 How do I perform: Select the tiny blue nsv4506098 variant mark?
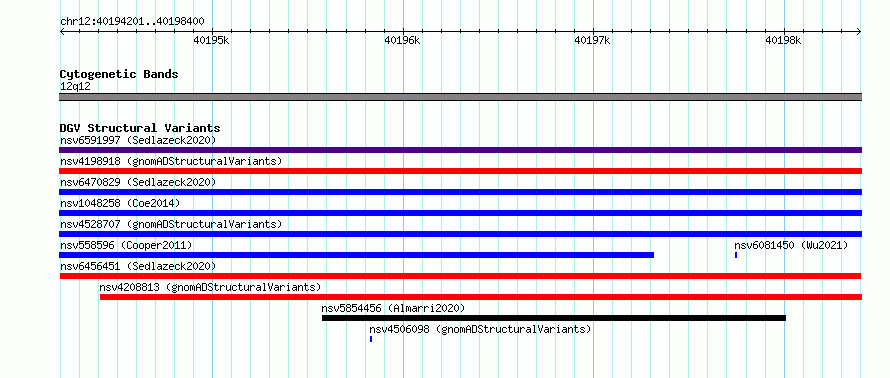(x=371, y=339)
